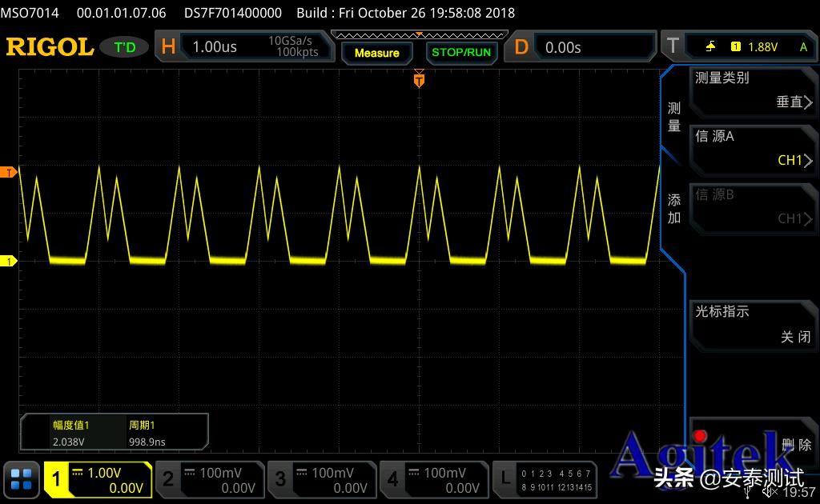Screen dimensions: 820x504
Task: Select the 添加 side tab
Action: click(673, 208)
